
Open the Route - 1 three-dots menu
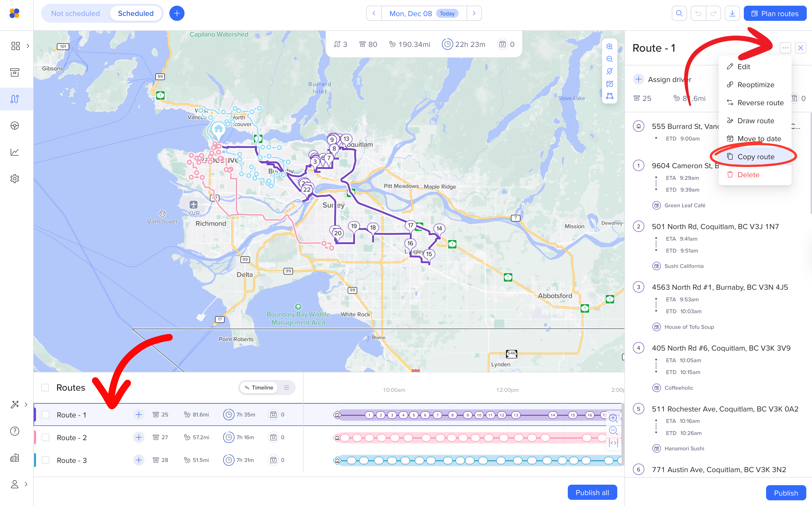pyautogui.click(x=785, y=48)
